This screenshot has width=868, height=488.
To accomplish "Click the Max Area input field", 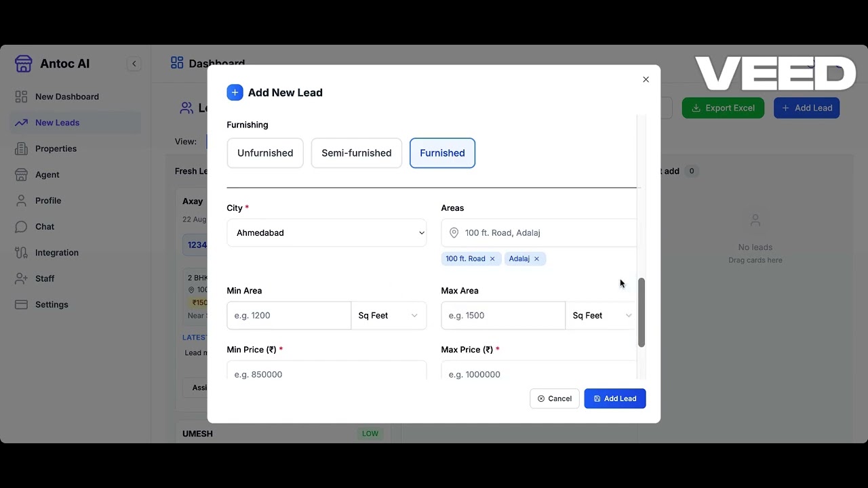I will point(503,315).
